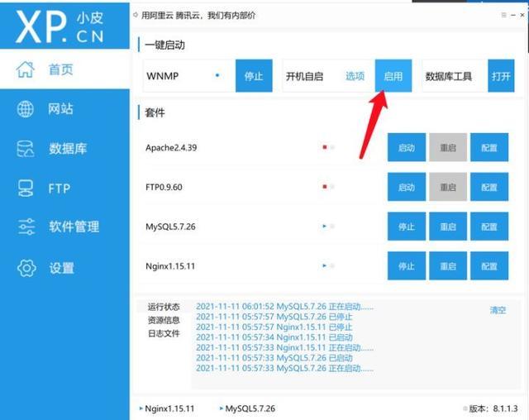
Task: Select log line 05:57:57 Nginx1.15.11 已停止
Action: [x=274, y=327]
